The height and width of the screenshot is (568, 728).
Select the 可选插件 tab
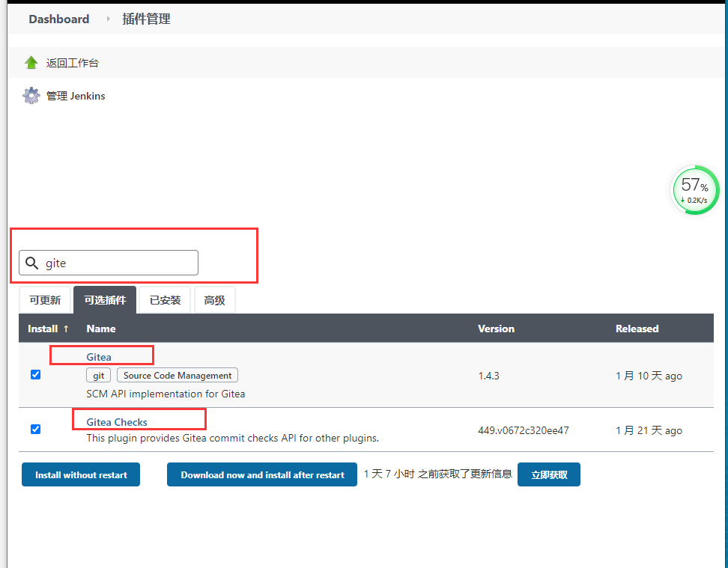104,299
